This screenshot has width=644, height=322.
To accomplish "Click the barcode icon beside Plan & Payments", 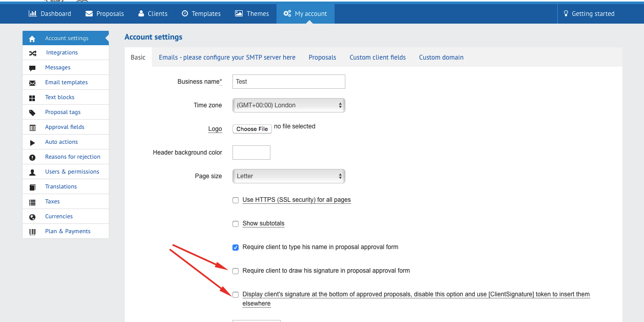I will [32, 232].
